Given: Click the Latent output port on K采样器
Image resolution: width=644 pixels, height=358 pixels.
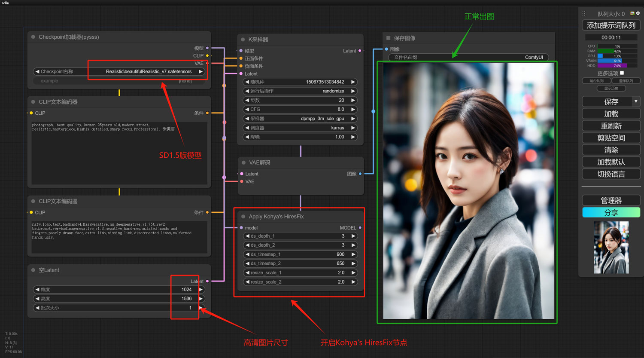Looking at the screenshot, I should click(x=360, y=51).
